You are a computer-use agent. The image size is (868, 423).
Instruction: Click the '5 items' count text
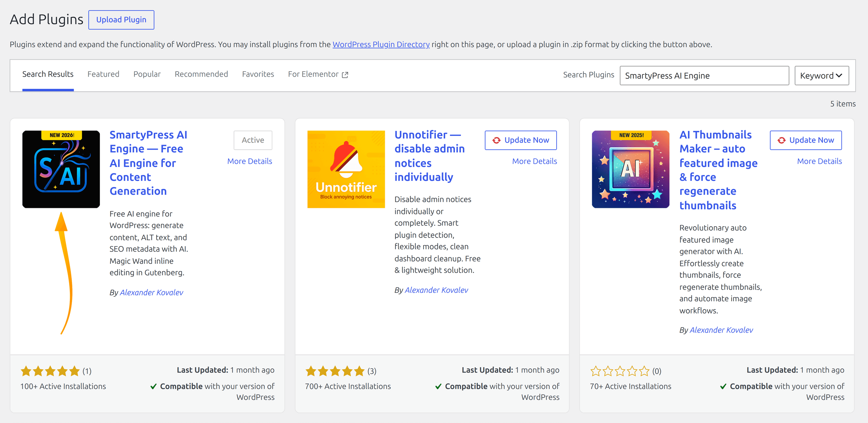(843, 104)
